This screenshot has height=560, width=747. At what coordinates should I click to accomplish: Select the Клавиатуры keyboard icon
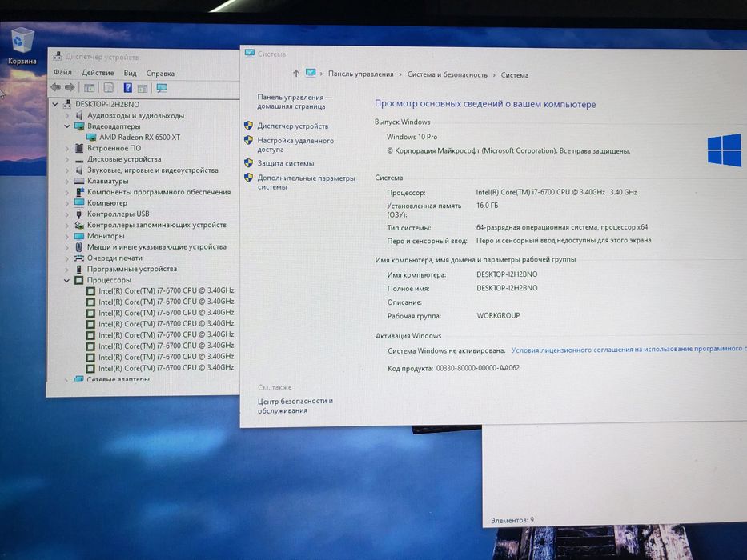tap(79, 181)
